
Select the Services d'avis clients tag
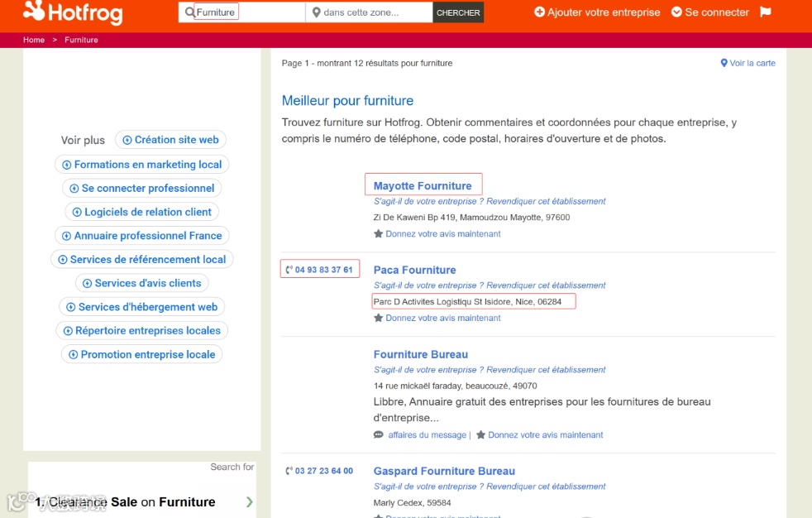(142, 283)
